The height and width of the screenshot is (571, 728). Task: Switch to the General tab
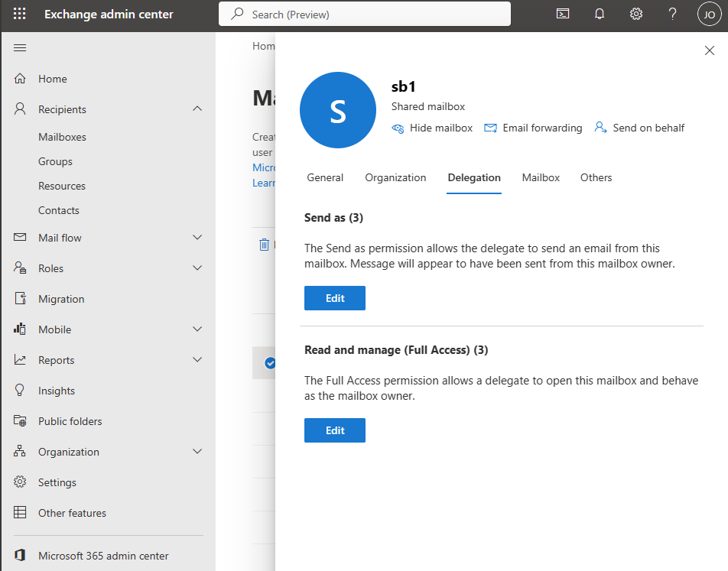325,178
